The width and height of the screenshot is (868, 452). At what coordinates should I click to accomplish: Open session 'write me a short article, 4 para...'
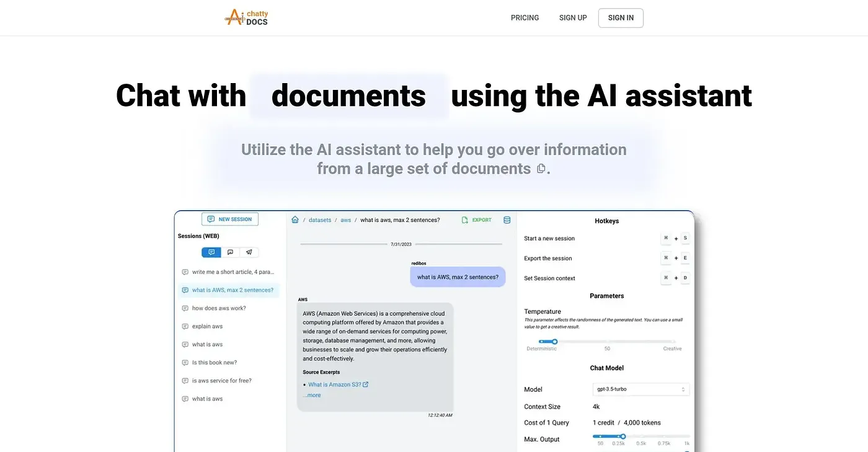pos(229,272)
